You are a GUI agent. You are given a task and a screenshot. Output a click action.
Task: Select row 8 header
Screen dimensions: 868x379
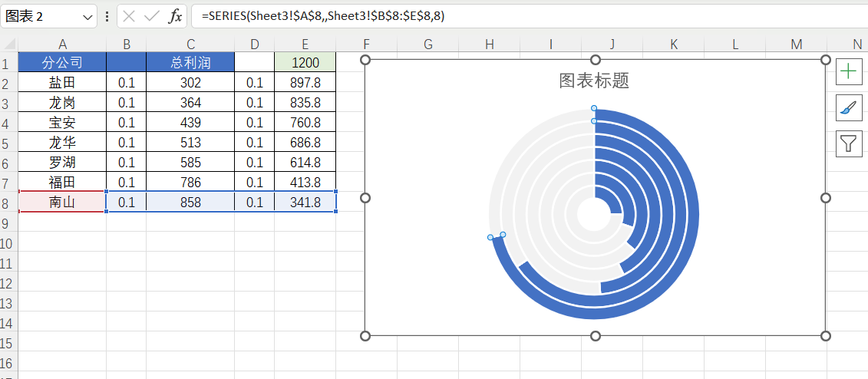[x=8, y=203]
